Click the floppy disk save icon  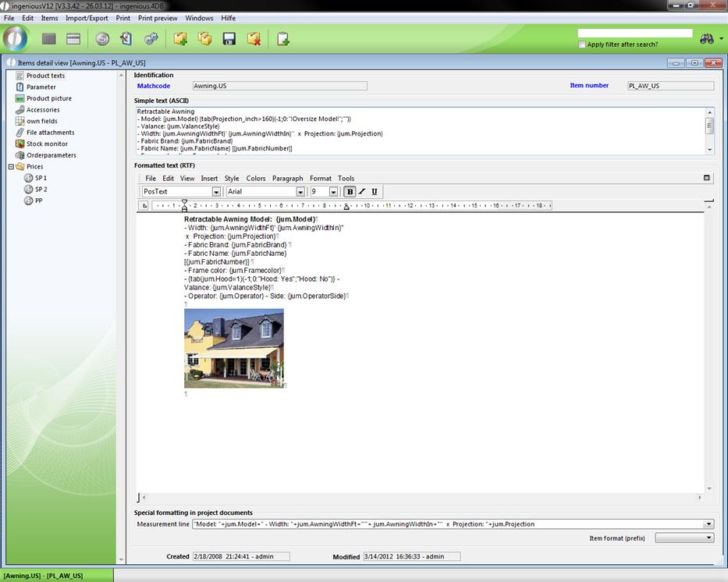(x=229, y=39)
